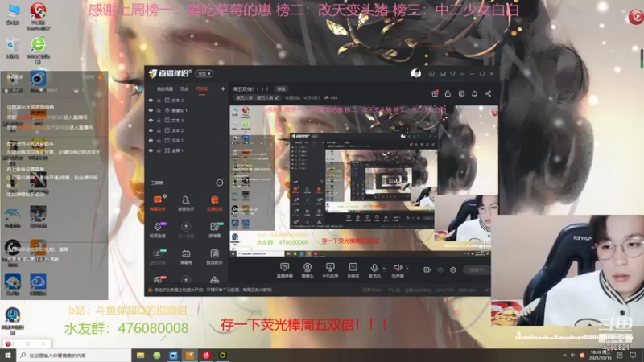Click the record video icon in bottom bar
This screenshot has width=644, height=362.
pyautogui.click(x=427, y=269)
